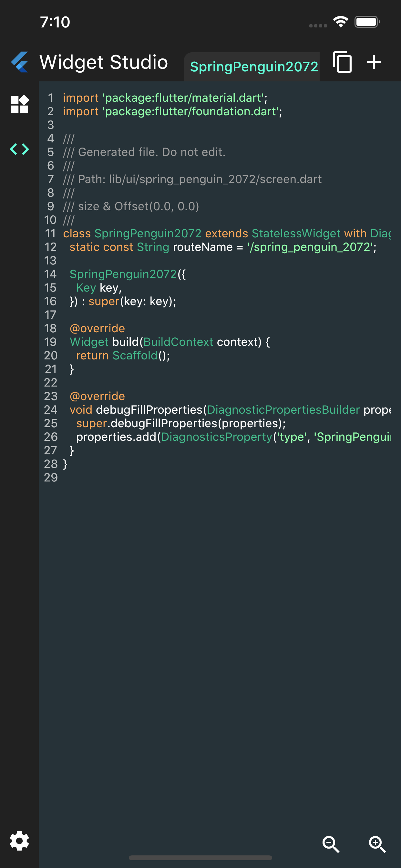Click the SpringPenguin2072({ constructor line

point(128,274)
